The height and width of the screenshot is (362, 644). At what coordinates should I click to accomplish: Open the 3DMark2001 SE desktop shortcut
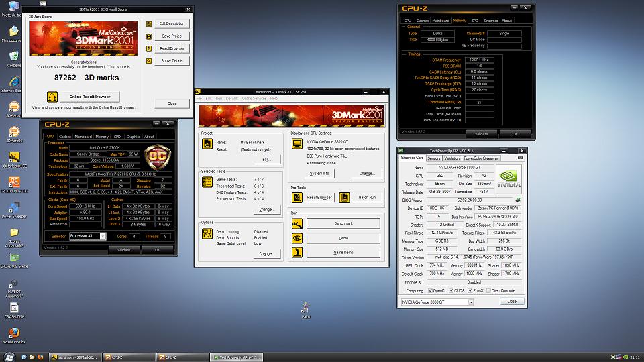coord(14,157)
